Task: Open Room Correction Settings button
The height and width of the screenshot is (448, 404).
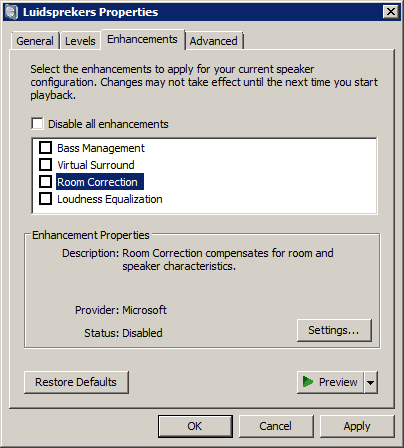Action: [x=334, y=330]
